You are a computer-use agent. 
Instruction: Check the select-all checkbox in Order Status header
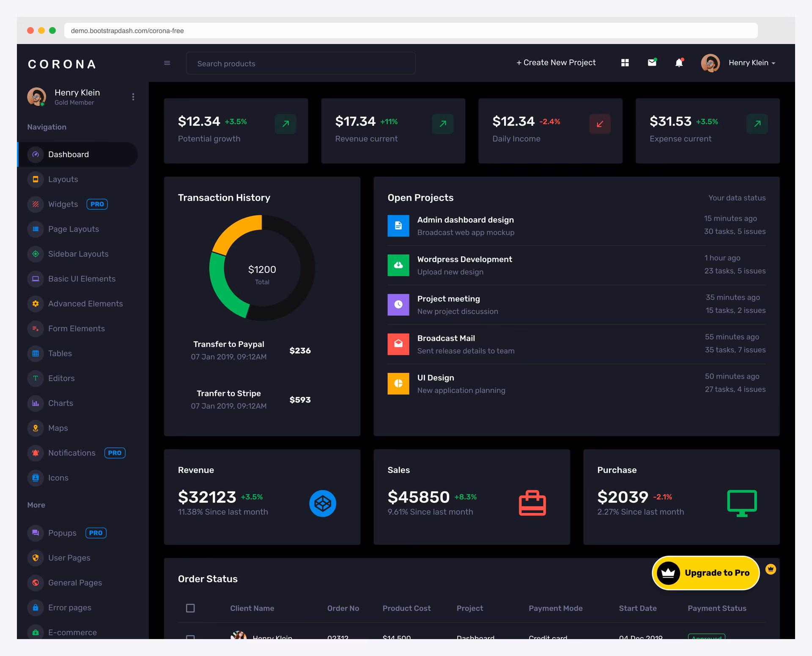tap(190, 608)
